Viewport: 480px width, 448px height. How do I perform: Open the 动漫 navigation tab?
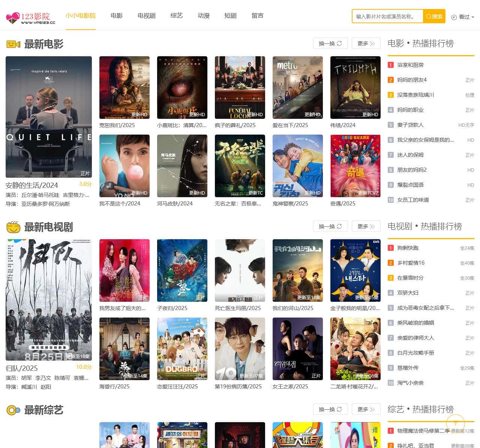(x=203, y=16)
